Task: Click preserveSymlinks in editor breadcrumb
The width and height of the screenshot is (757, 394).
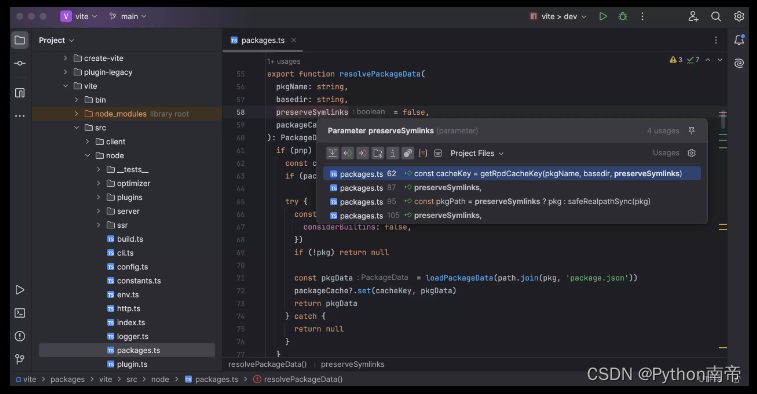Action: (x=352, y=364)
